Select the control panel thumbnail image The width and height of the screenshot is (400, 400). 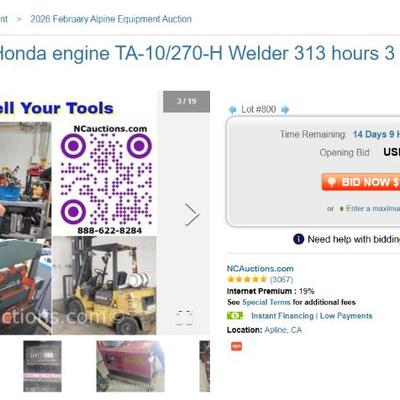[42, 366]
